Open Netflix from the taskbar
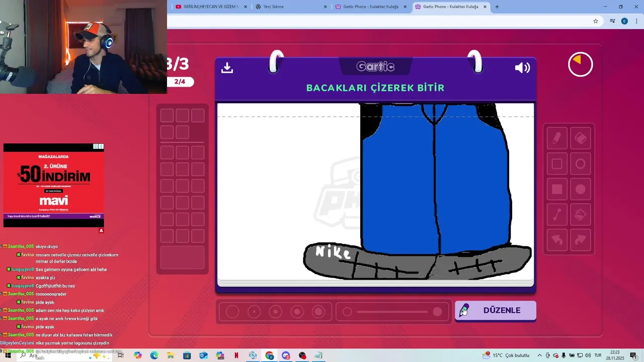This screenshot has height=362, width=644. 236,355
